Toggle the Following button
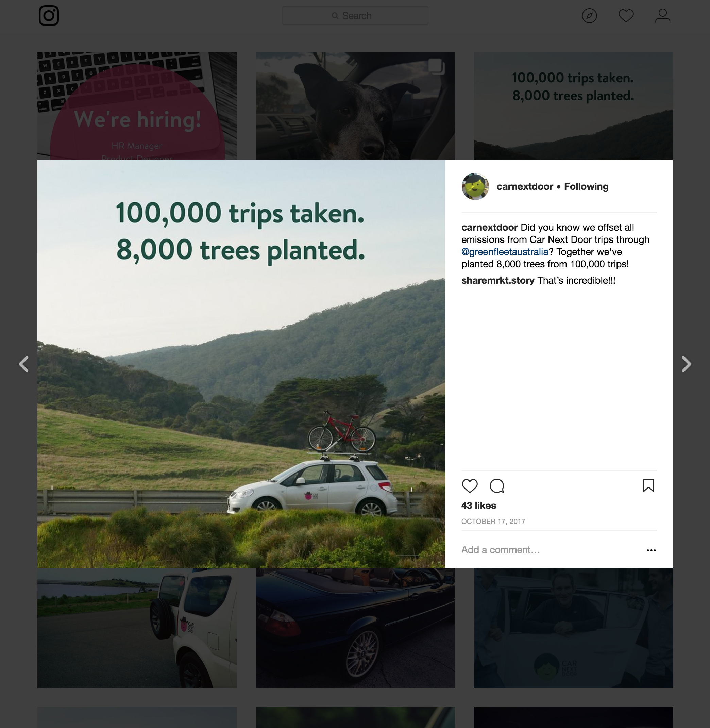 (586, 186)
